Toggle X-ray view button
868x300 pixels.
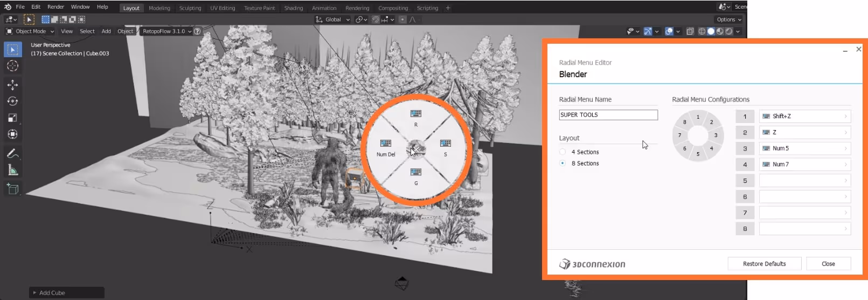click(690, 31)
